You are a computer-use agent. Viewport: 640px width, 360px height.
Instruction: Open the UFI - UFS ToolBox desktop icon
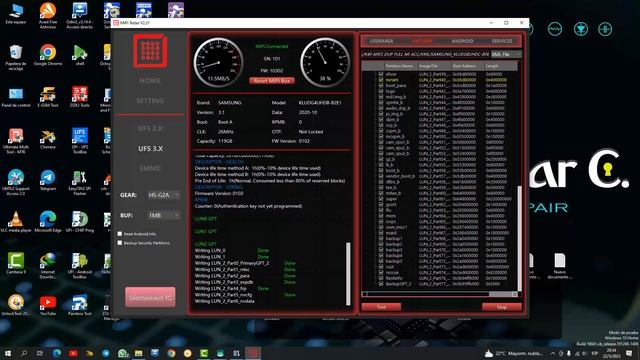(x=80, y=141)
